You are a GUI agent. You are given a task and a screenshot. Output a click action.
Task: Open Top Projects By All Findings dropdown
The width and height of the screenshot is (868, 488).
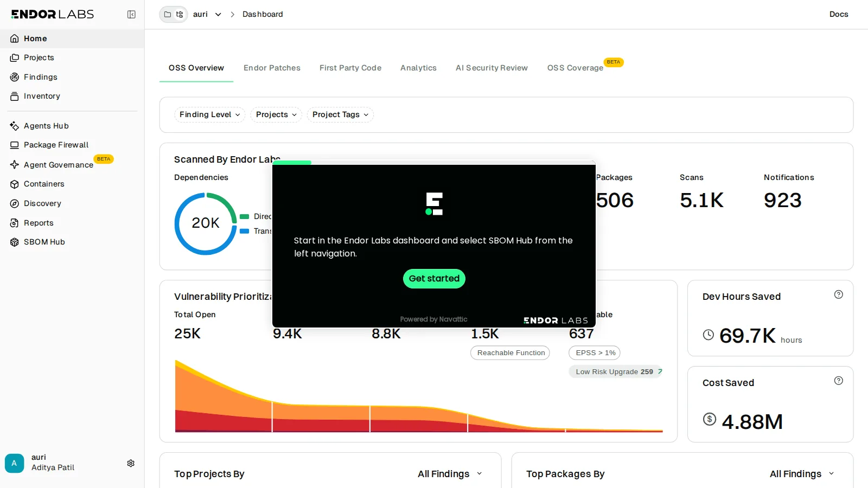(450, 474)
